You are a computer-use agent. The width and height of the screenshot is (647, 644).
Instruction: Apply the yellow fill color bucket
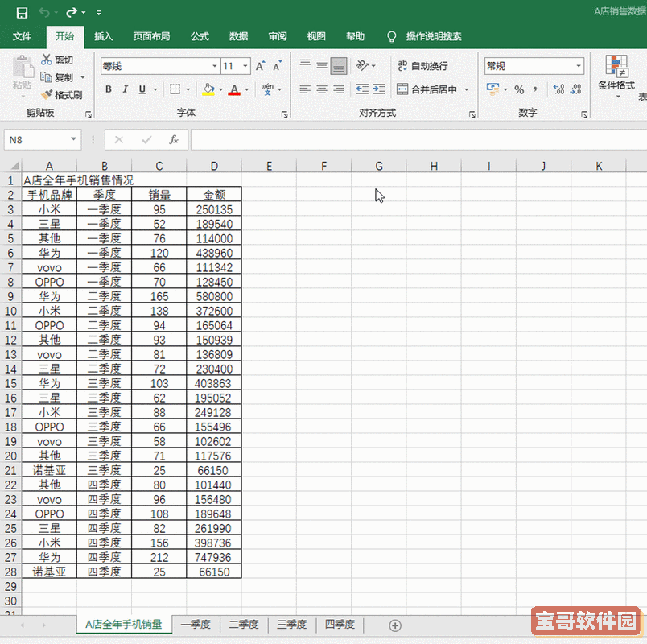click(208, 89)
